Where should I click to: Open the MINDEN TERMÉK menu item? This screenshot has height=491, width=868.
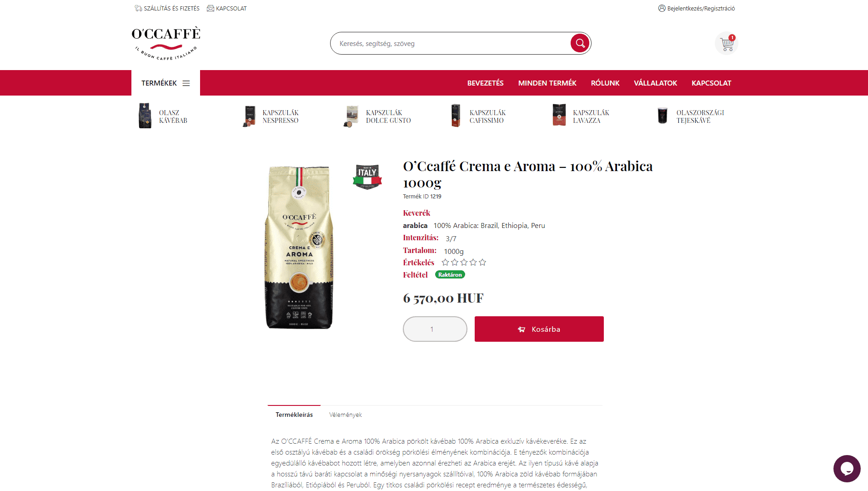pos(547,83)
